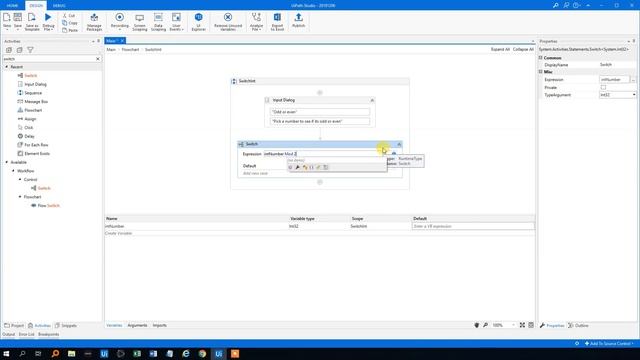Click Expand All in the designer
Screen dimensions: 640x360
click(x=500, y=49)
